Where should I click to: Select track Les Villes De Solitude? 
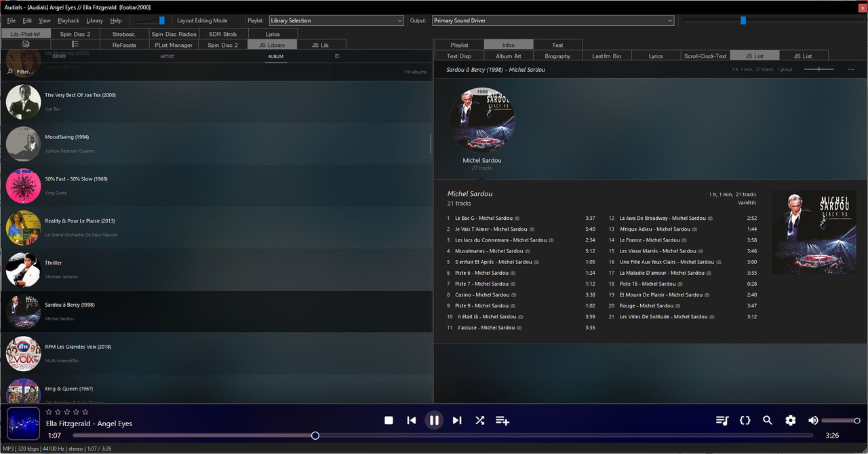(x=682, y=317)
